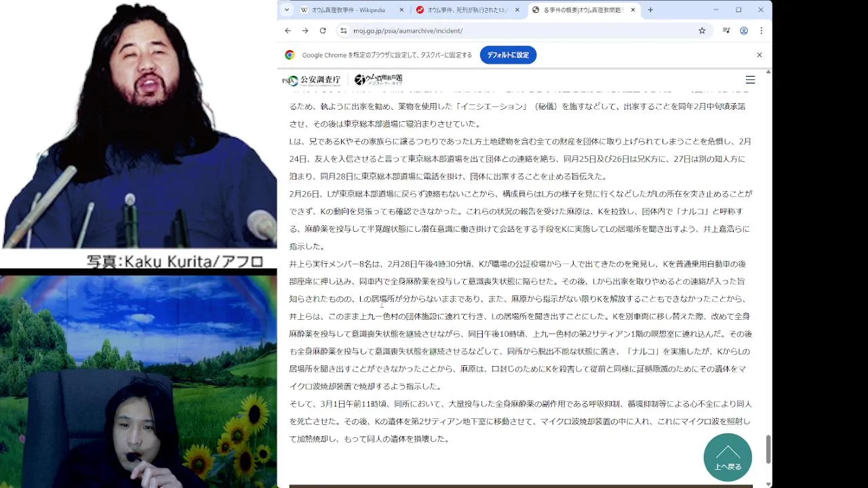Dismiss the default browser notification bar

pyautogui.click(x=759, y=55)
